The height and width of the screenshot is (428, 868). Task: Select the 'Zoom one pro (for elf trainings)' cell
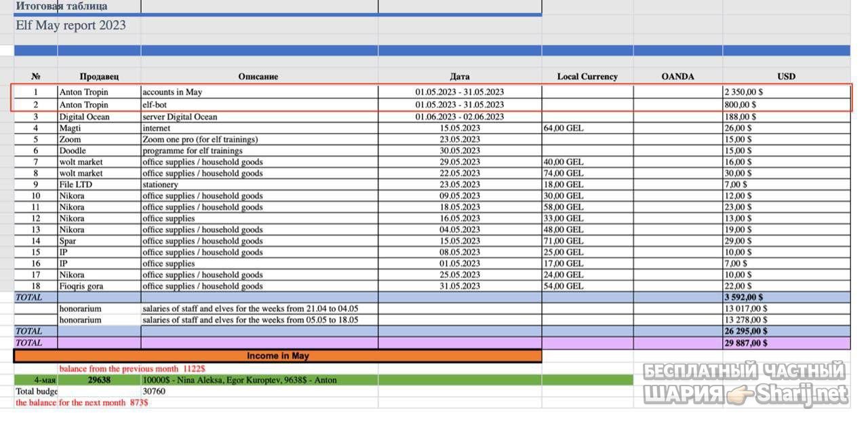pos(259,139)
